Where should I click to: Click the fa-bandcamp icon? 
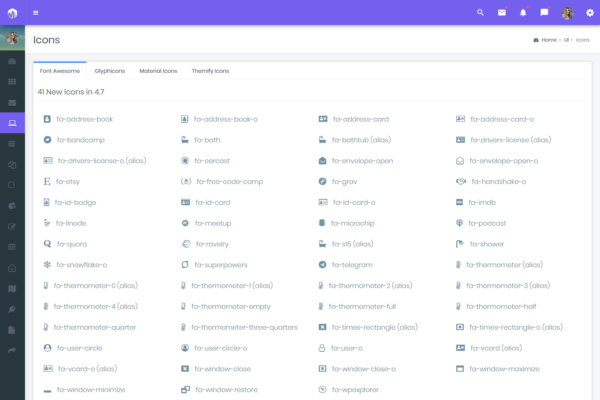click(x=47, y=140)
